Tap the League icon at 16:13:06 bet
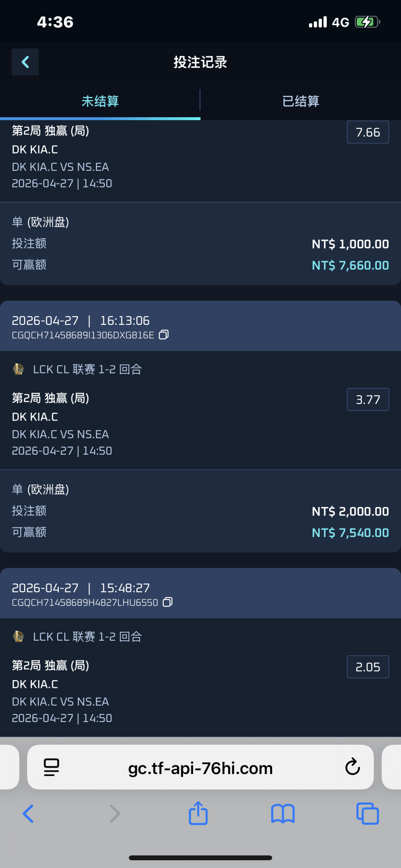This screenshot has height=868, width=401. pos(18,369)
